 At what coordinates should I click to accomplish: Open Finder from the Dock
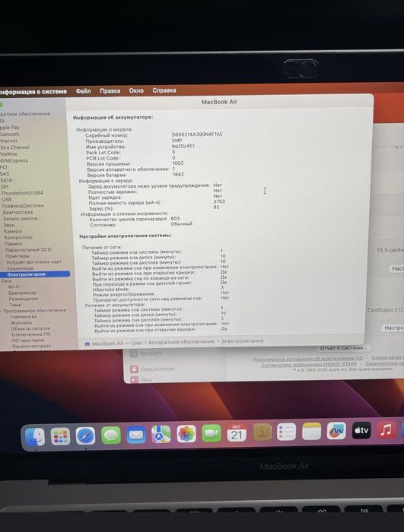[35, 437]
